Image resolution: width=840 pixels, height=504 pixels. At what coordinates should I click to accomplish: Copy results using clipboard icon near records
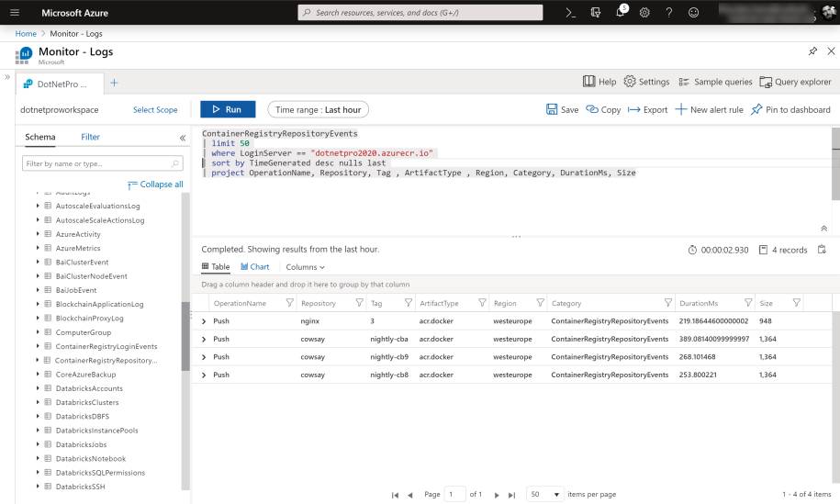click(822, 250)
